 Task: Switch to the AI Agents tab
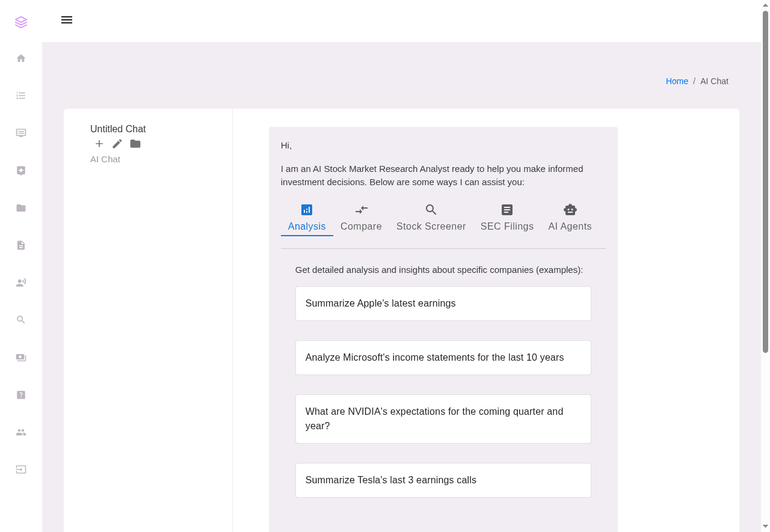(x=570, y=218)
